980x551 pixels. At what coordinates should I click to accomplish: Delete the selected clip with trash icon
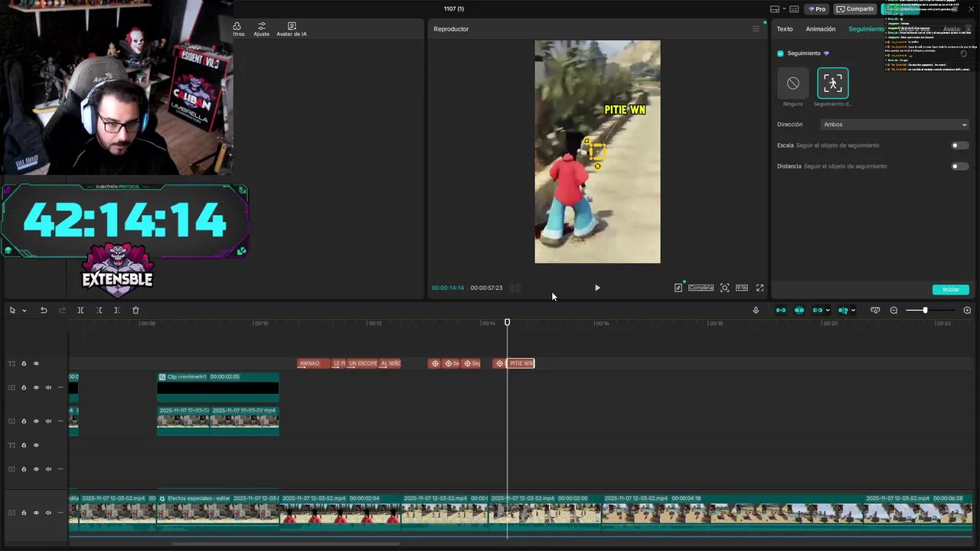136,310
